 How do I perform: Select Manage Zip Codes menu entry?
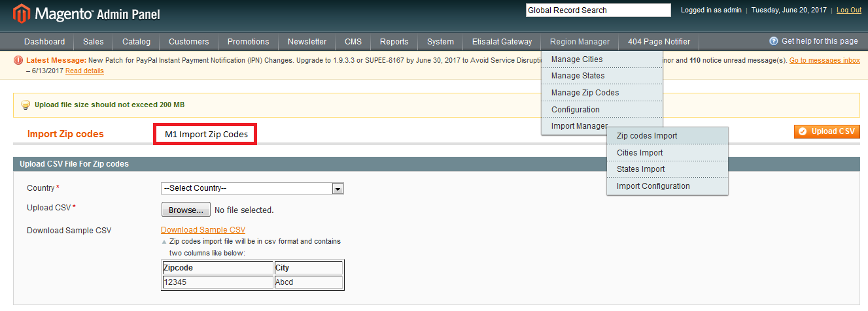[602, 93]
